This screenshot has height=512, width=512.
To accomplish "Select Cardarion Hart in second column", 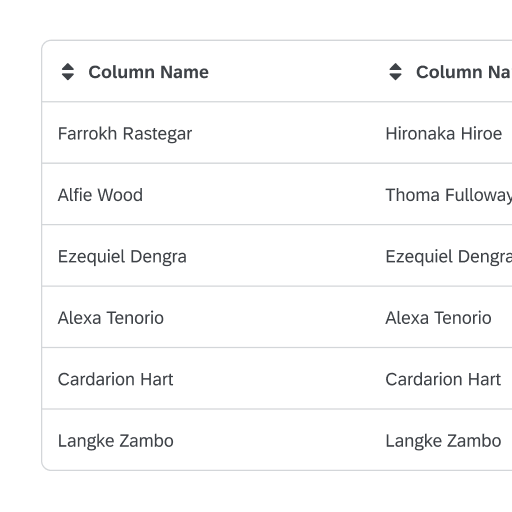I will click(x=443, y=379).
